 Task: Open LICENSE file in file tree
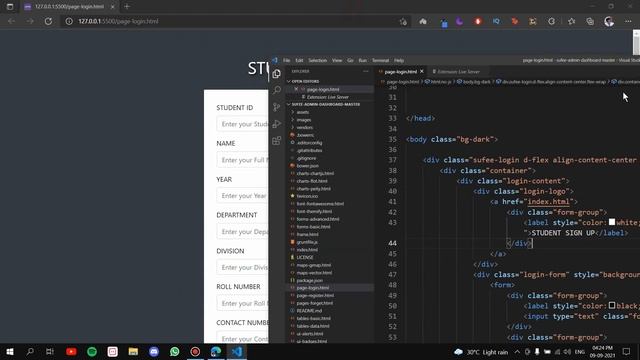[305, 258]
